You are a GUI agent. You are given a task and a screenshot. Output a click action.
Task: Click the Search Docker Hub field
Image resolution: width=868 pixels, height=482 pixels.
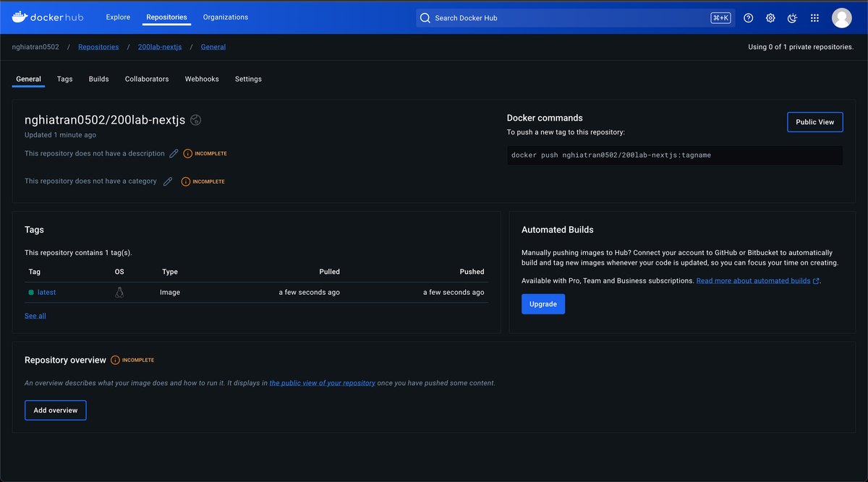point(506,17)
